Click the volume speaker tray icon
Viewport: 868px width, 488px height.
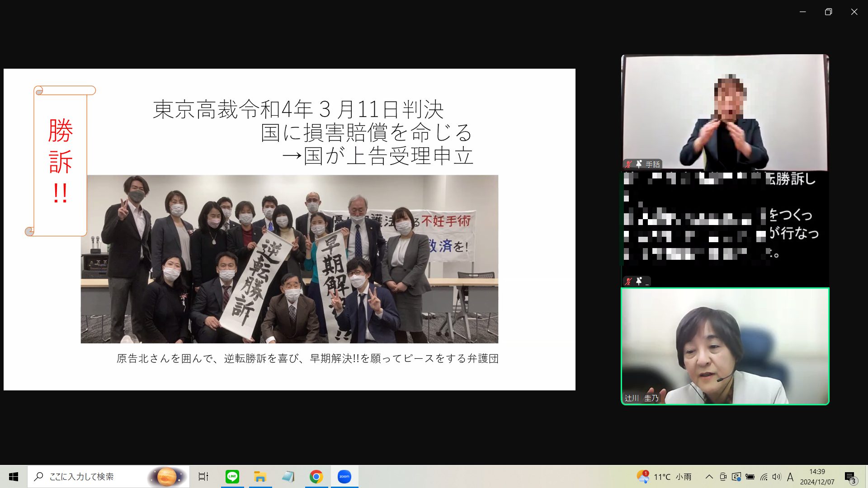click(x=776, y=477)
